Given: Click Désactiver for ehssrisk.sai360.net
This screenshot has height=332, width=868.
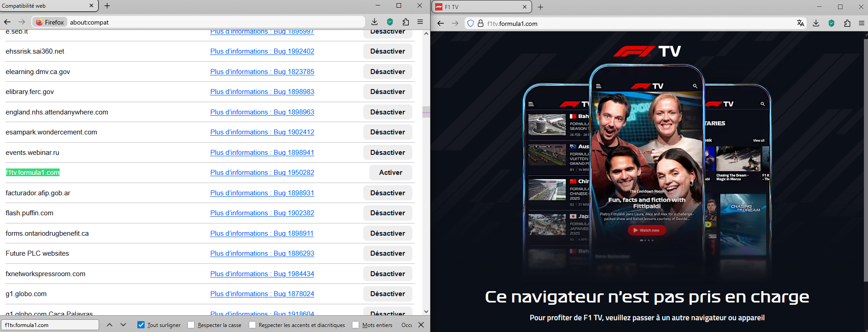Looking at the screenshot, I should (x=388, y=51).
